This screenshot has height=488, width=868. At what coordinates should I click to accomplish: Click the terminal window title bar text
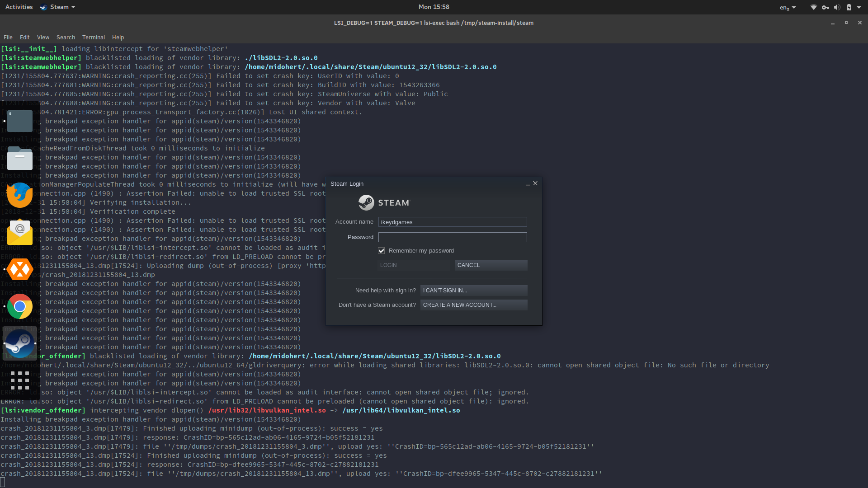pos(434,23)
